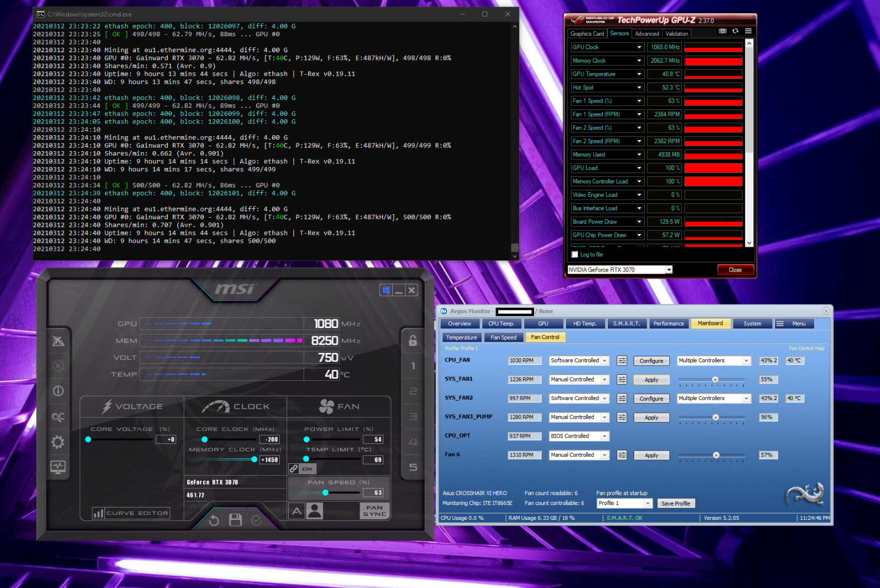Click the Memory Clock slider handle
The width and height of the screenshot is (880, 588).
(254, 459)
